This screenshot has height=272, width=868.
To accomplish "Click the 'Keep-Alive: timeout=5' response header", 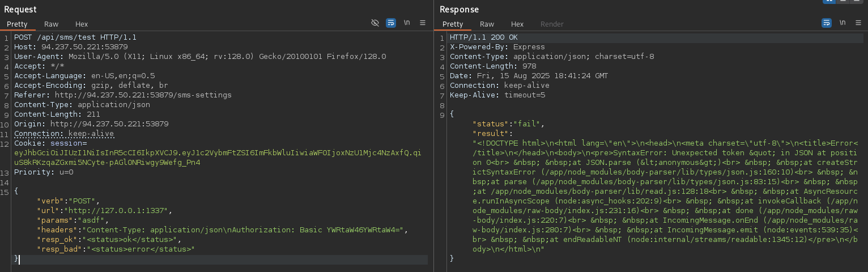I will [x=497, y=95].
